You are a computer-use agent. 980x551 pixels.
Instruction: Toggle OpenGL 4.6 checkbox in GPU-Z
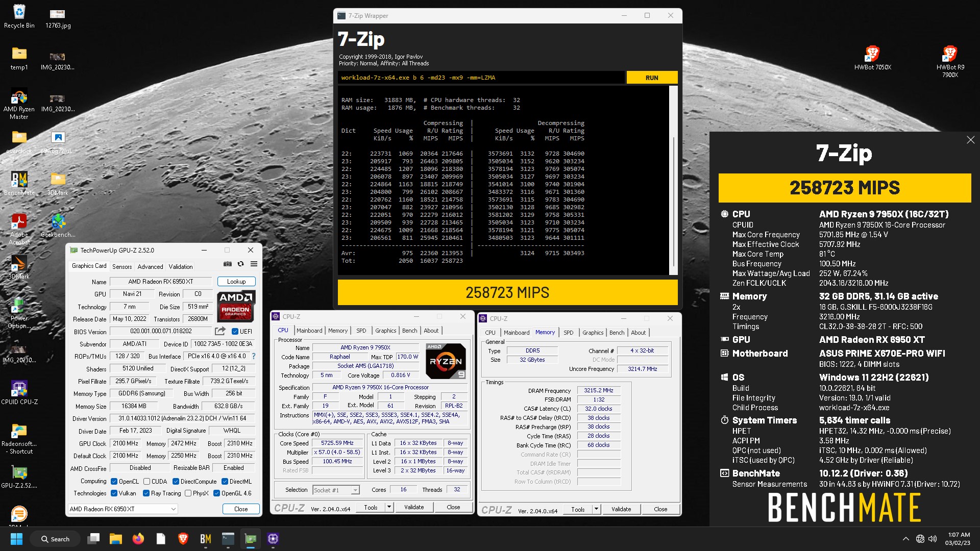(x=217, y=493)
